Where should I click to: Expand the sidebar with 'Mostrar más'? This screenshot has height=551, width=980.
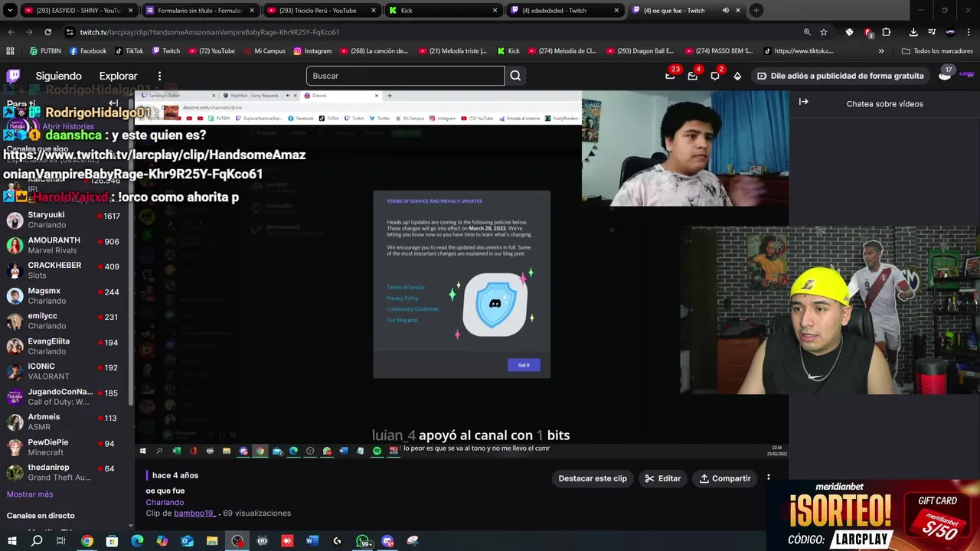point(30,494)
